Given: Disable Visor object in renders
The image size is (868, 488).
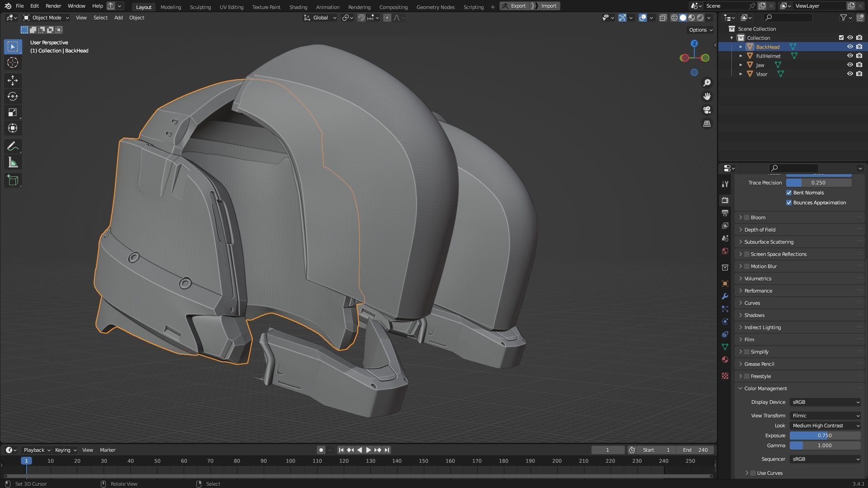Looking at the screenshot, I should [859, 74].
